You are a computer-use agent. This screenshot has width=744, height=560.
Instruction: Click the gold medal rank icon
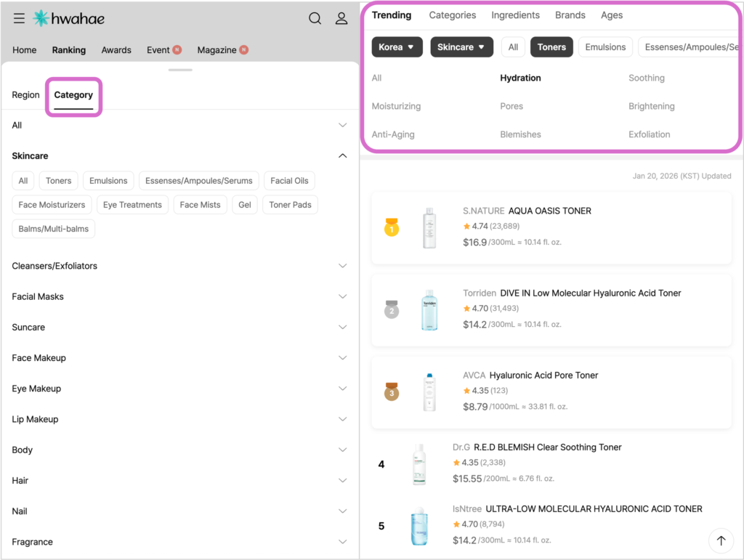[x=393, y=228]
